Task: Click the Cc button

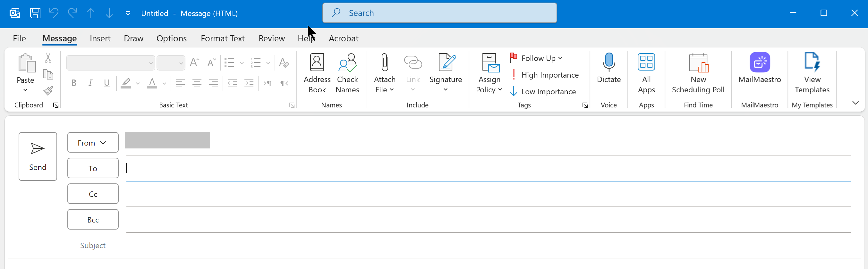Action: [93, 194]
